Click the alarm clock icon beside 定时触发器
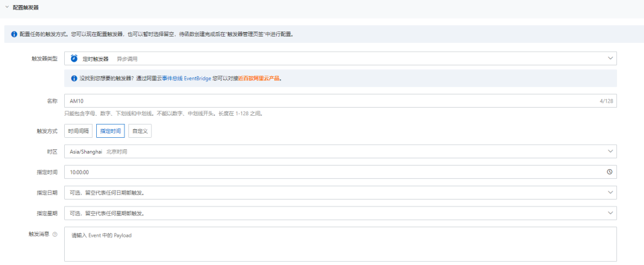Screen dimensions: 644x265 pyautogui.click(x=74, y=59)
